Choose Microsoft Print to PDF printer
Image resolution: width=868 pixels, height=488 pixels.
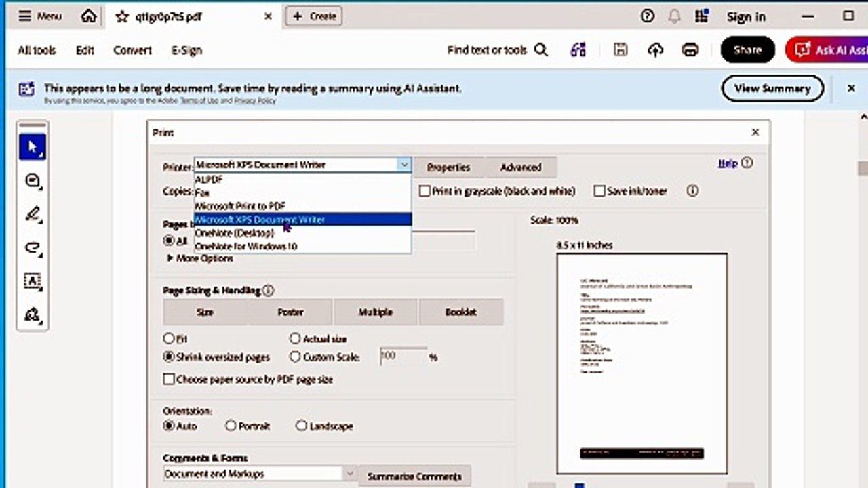click(x=302, y=206)
